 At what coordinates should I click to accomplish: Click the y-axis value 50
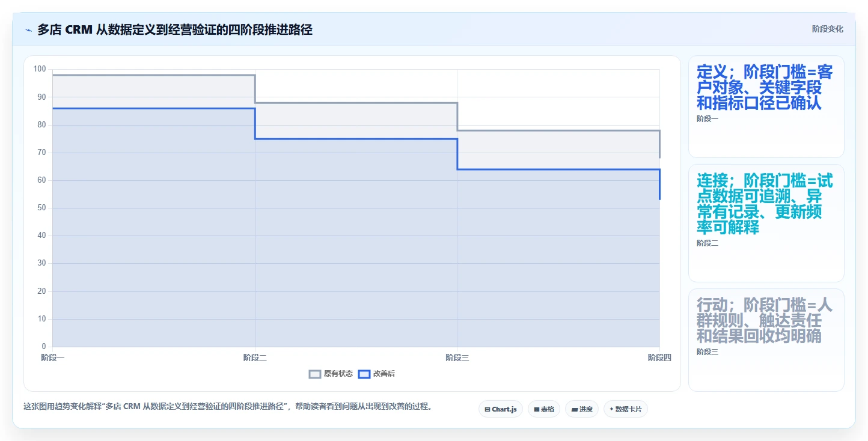click(x=41, y=208)
